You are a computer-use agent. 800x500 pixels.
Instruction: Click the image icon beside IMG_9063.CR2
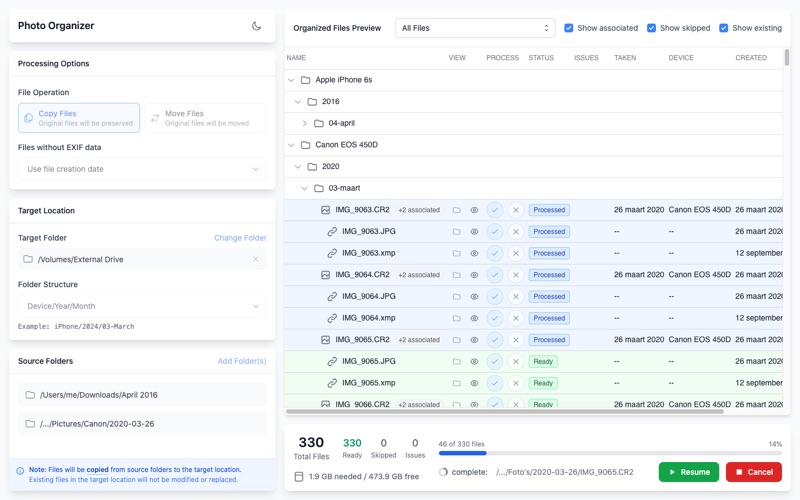click(x=326, y=210)
